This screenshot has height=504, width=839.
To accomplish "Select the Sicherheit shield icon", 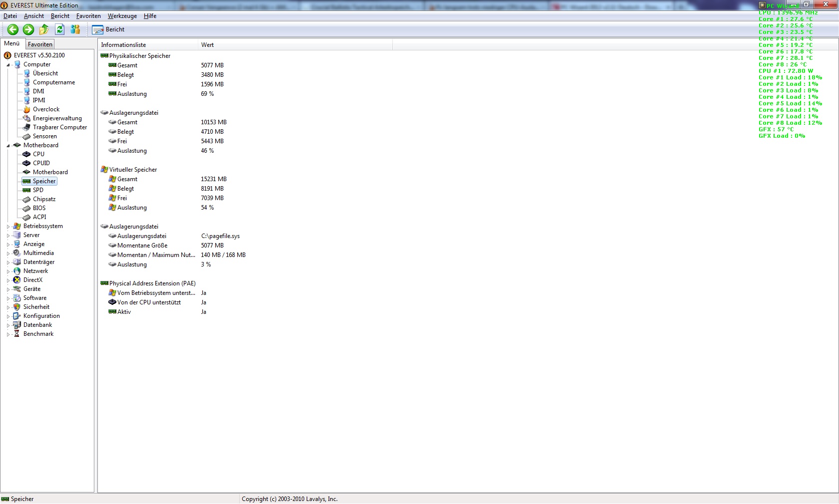I will 17,307.
